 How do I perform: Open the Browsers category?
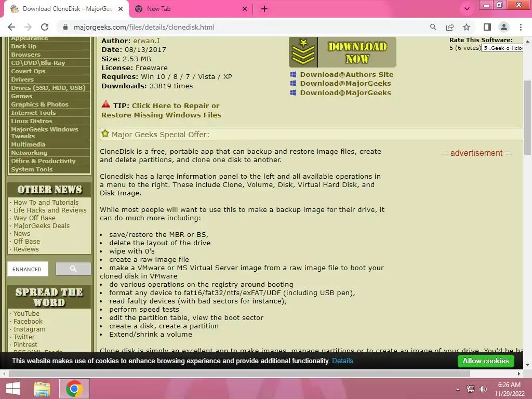(x=49, y=55)
